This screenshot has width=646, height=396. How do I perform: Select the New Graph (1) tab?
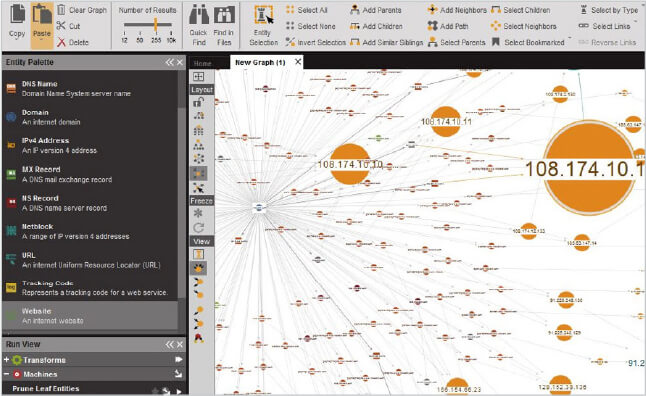pos(260,63)
